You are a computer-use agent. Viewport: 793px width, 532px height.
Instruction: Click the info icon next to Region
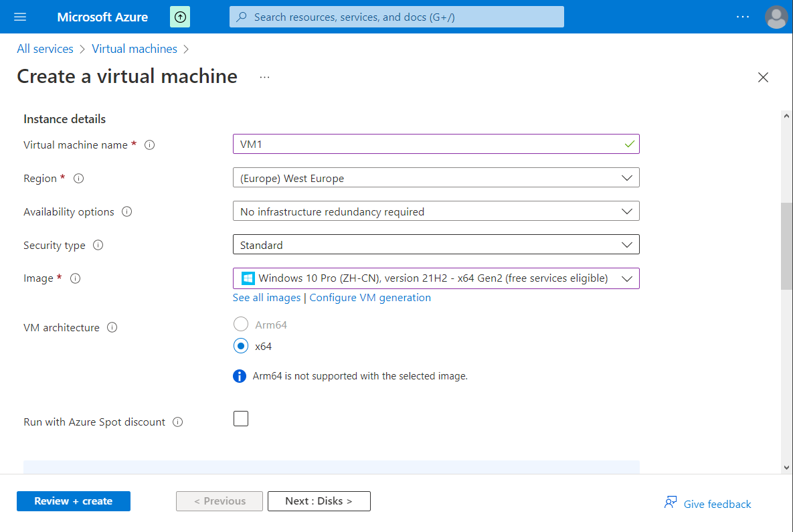tap(78, 179)
